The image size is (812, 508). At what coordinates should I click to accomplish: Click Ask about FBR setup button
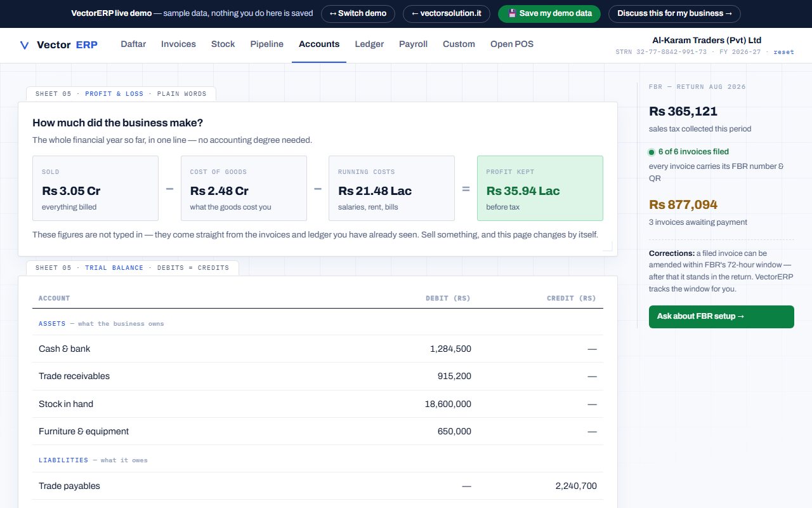721,317
